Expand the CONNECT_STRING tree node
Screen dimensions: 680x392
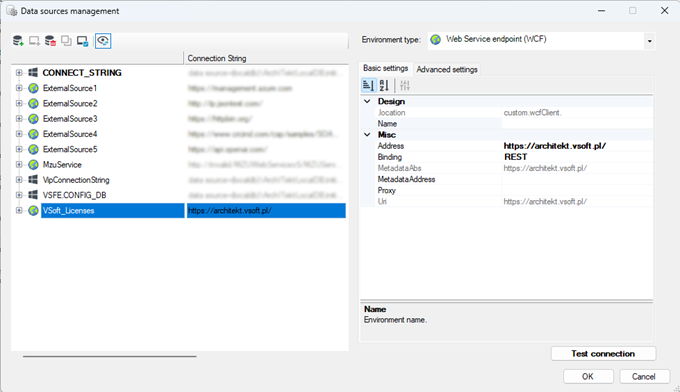(x=19, y=72)
